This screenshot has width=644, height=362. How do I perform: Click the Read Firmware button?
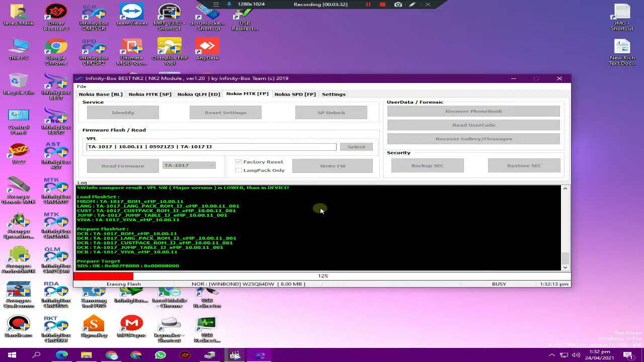tap(123, 166)
